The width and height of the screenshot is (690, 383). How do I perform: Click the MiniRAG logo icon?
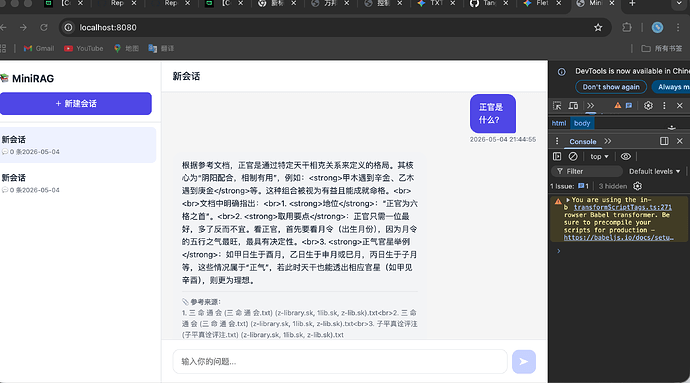click(4, 78)
